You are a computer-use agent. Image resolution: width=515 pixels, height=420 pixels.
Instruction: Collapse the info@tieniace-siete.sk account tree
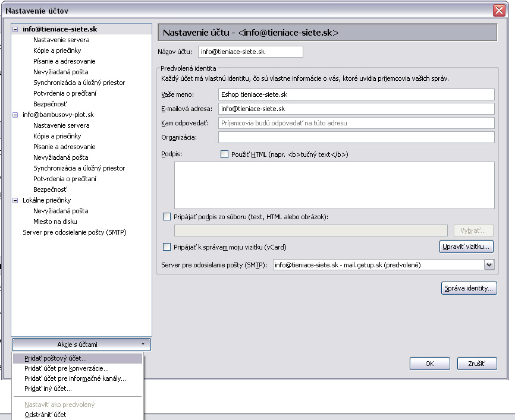(15, 29)
